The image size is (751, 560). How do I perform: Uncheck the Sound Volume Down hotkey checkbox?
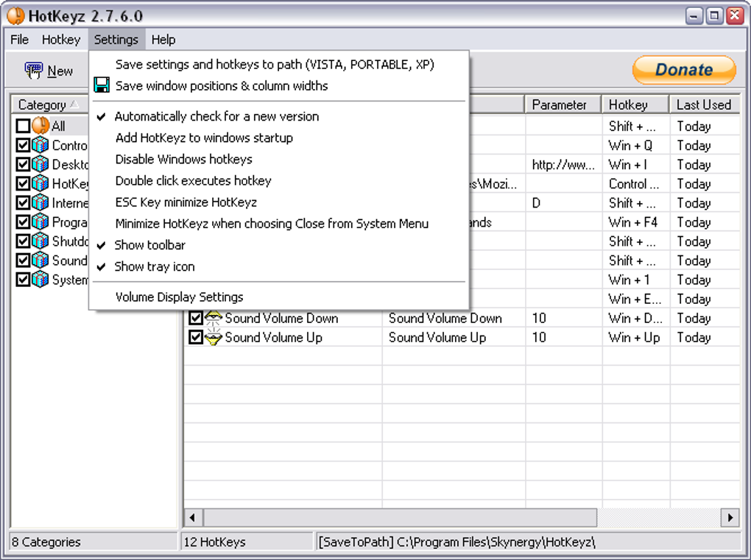click(195, 319)
